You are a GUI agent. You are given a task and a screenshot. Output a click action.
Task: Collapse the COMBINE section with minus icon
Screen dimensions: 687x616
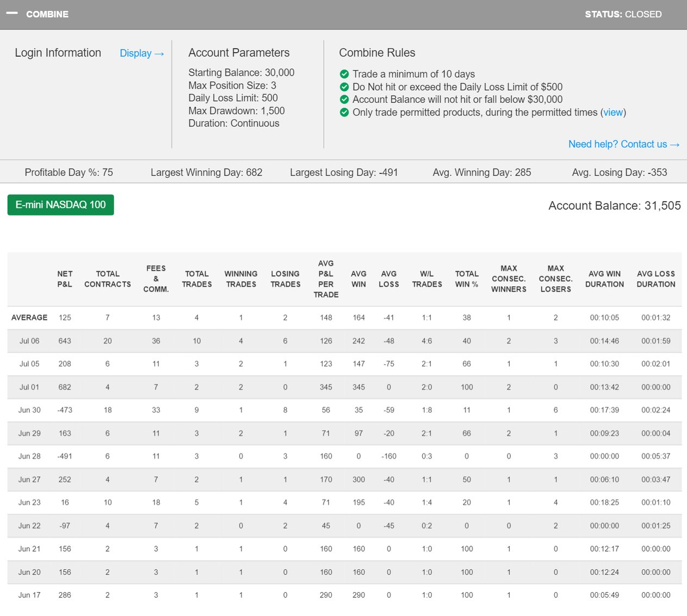[12, 14]
